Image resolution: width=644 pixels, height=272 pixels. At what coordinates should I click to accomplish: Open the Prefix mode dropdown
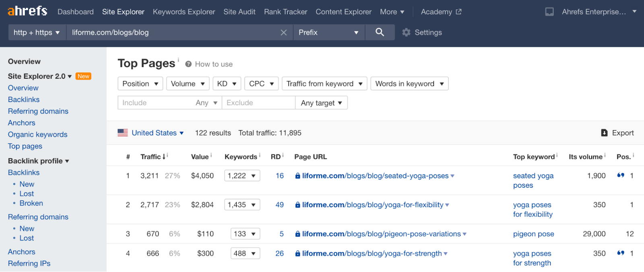328,33
